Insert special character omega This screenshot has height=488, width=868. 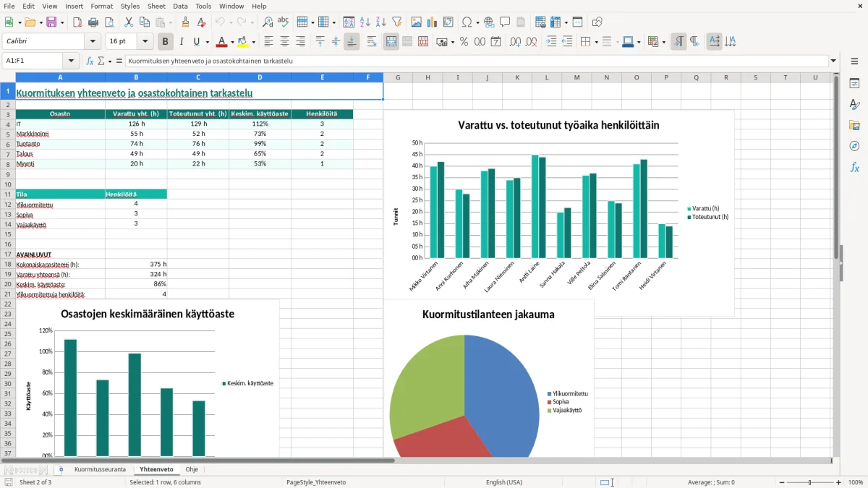point(467,22)
